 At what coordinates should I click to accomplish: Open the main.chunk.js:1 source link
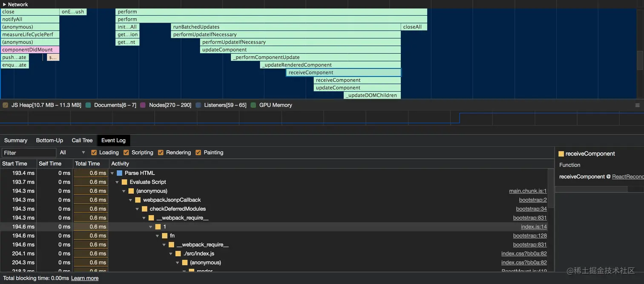[528, 191]
